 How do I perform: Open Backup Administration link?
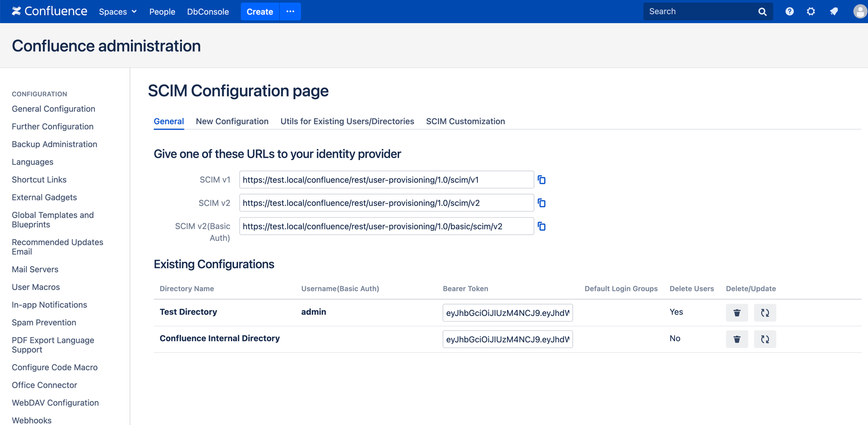click(x=54, y=144)
